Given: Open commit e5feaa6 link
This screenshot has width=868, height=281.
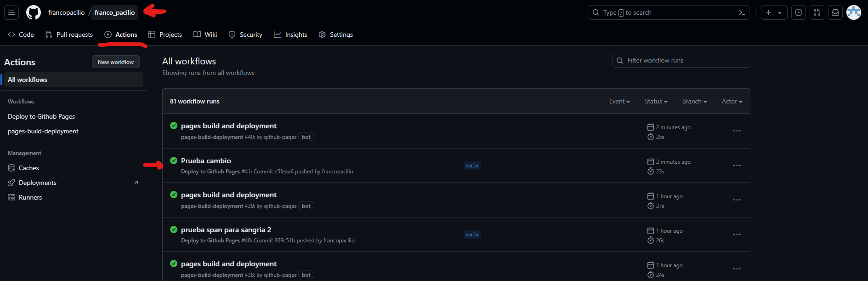Looking at the screenshot, I should (284, 172).
